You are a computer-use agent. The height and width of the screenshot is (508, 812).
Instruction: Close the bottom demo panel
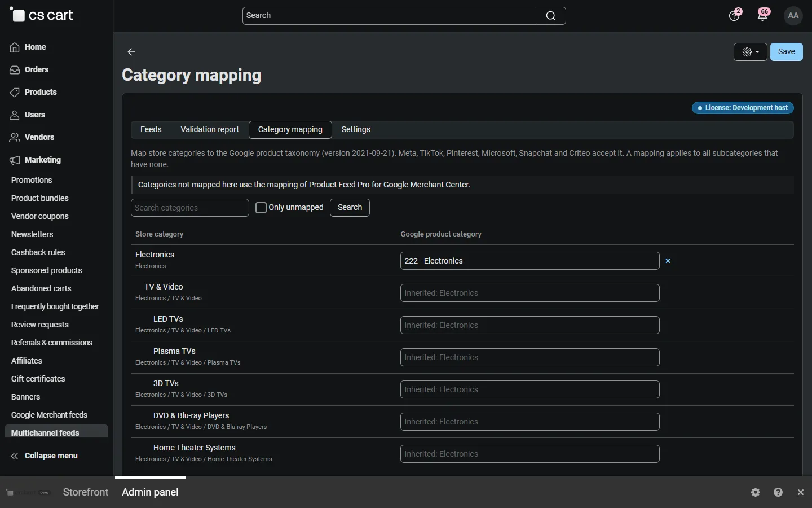(x=801, y=492)
